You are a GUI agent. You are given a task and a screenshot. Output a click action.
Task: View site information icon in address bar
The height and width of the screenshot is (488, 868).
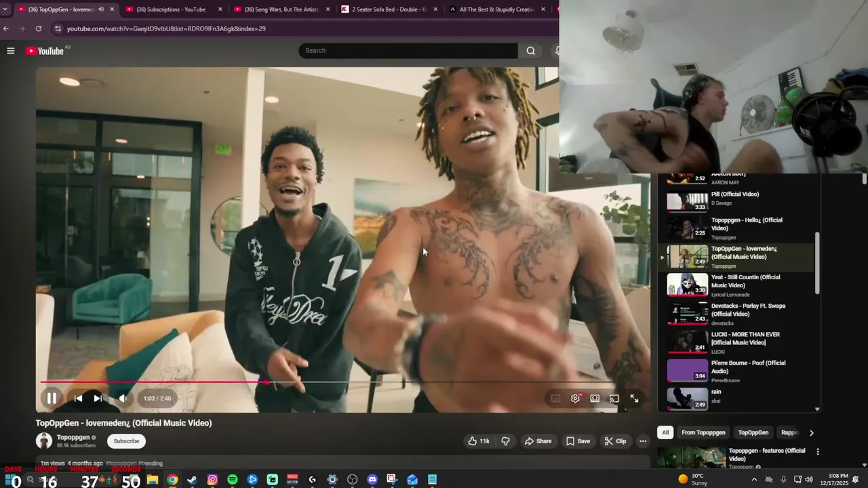(58, 28)
